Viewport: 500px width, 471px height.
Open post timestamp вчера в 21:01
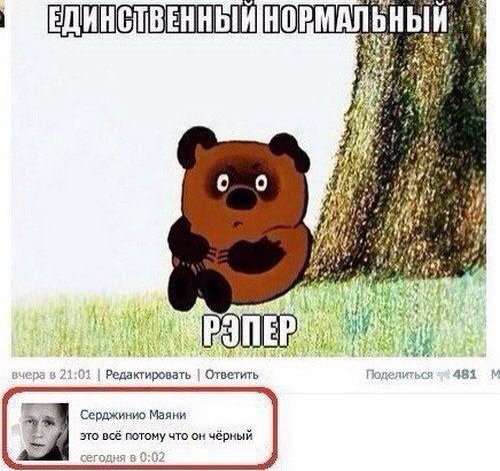tap(51, 375)
